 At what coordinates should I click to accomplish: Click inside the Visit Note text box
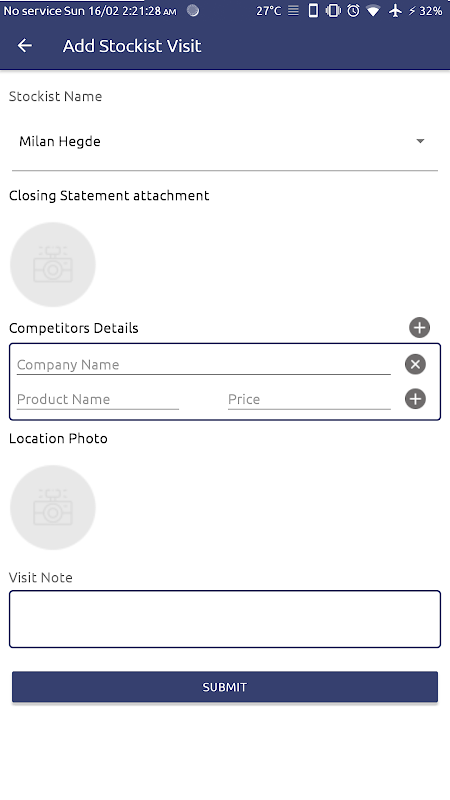click(224, 619)
